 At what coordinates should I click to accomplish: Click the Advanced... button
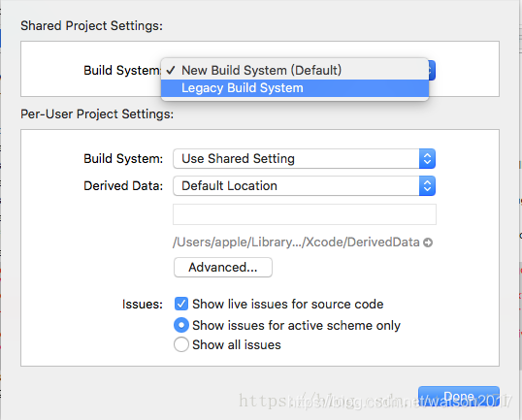pos(223,268)
